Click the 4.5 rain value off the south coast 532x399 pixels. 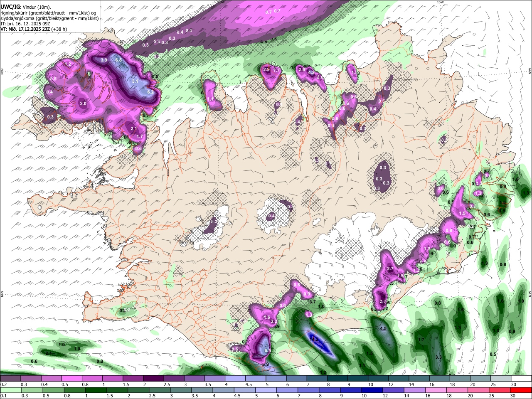tap(384, 328)
